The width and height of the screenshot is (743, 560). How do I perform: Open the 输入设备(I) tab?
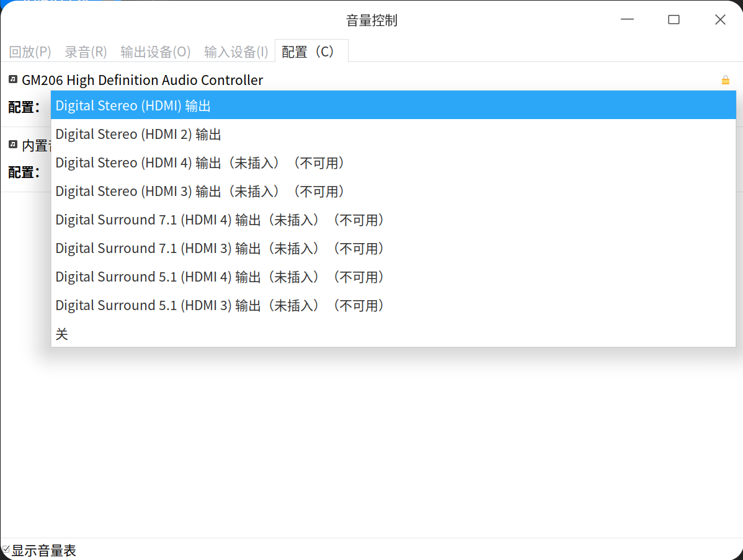click(x=236, y=51)
